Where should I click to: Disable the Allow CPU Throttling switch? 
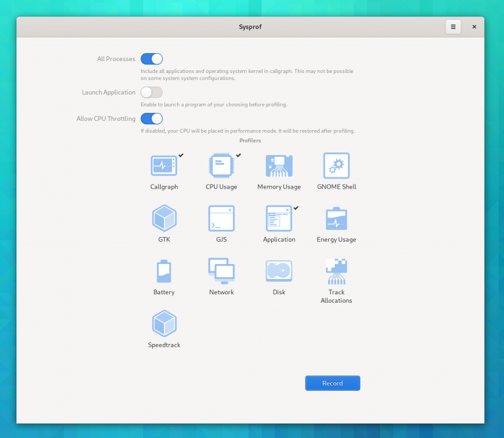tap(152, 119)
